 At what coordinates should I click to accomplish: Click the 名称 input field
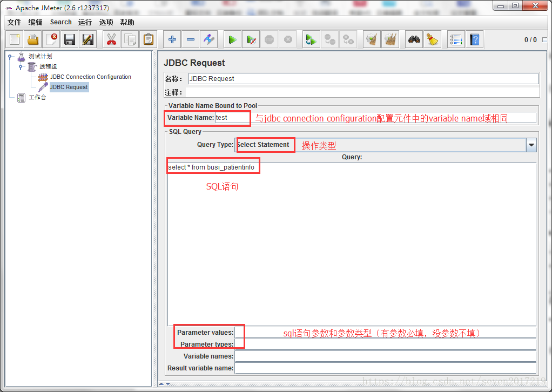coord(363,78)
